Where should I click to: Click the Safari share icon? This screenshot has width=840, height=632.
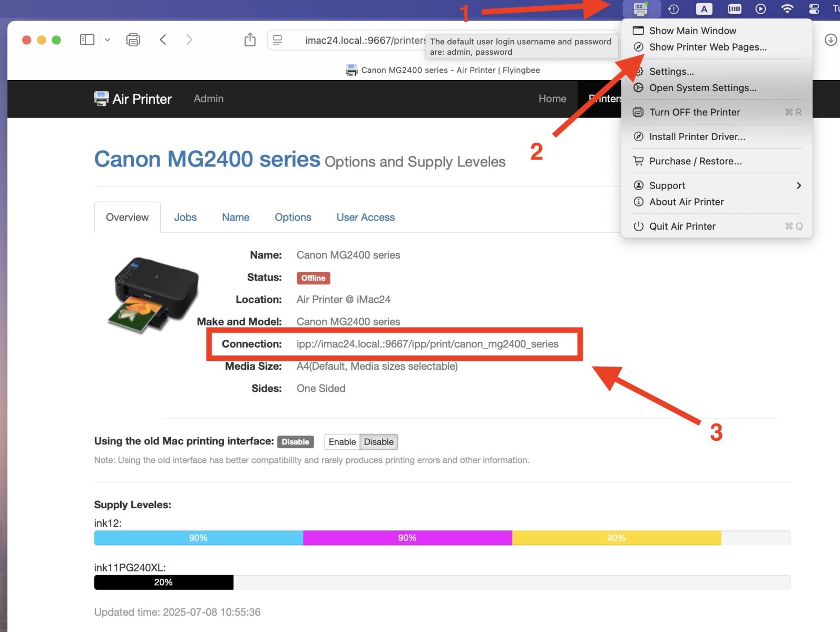(250, 39)
